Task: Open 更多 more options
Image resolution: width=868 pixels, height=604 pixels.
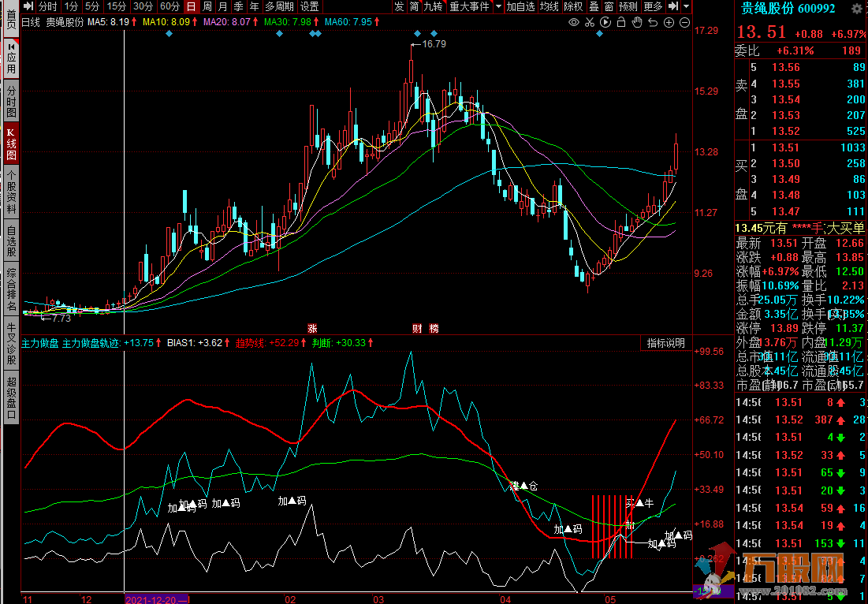Action: (654, 6)
